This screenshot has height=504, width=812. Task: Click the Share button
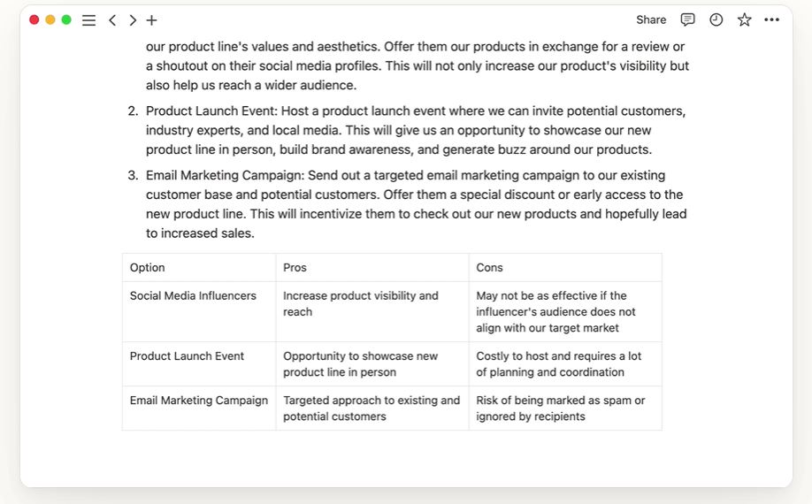(651, 19)
